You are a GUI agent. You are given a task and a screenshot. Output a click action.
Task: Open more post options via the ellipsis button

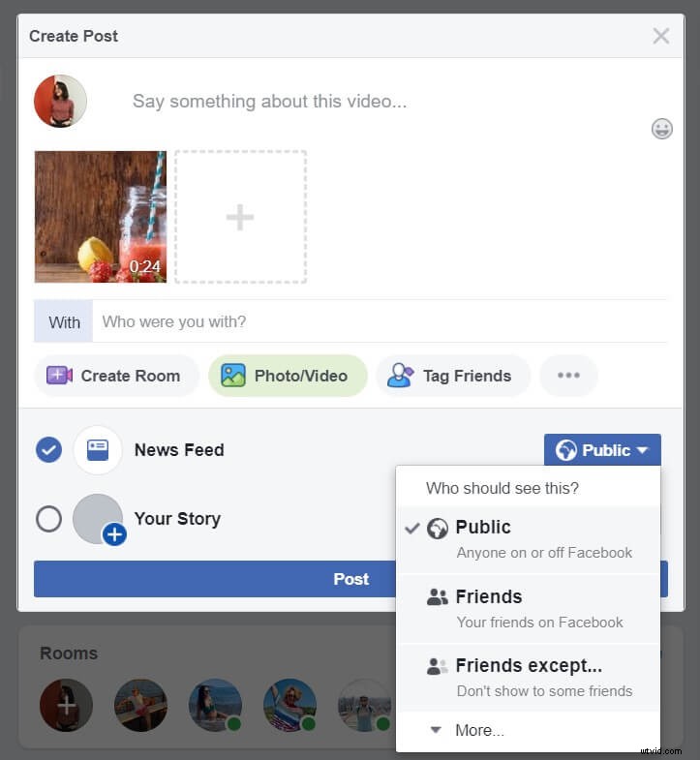[568, 376]
